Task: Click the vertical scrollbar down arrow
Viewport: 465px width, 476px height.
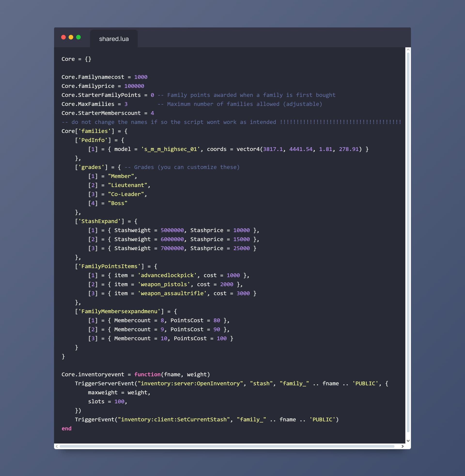Action: point(408,441)
